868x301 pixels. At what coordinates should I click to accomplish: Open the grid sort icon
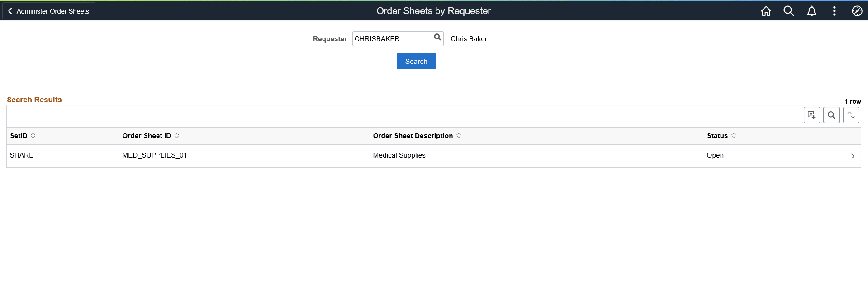tap(851, 115)
